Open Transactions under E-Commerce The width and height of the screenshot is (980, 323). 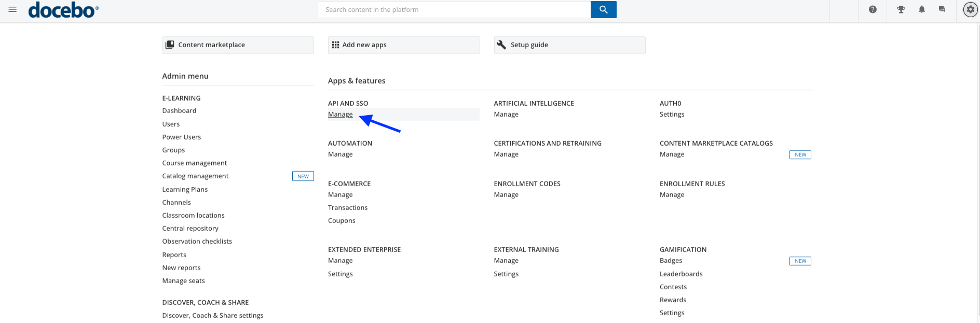coord(348,207)
